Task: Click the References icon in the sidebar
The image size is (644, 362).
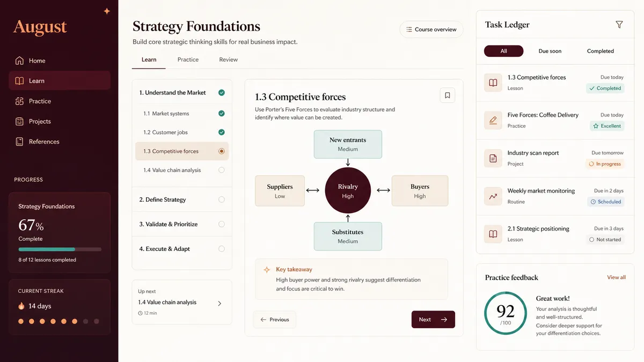Action: pos(20,142)
